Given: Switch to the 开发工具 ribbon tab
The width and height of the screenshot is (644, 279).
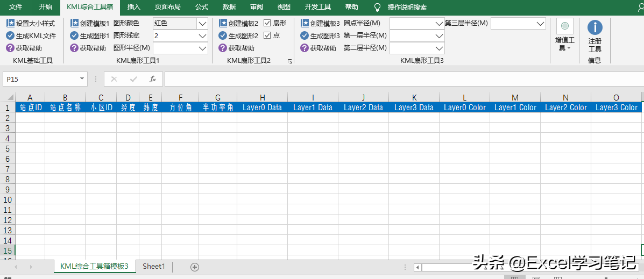Looking at the screenshot, I should pyautogui.click(x=318, y=7).
